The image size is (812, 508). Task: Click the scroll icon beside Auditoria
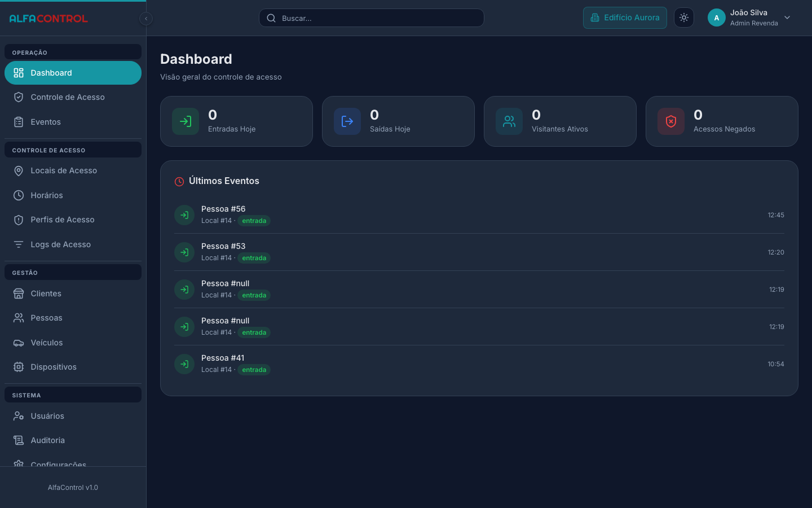[x=19, y=440]
